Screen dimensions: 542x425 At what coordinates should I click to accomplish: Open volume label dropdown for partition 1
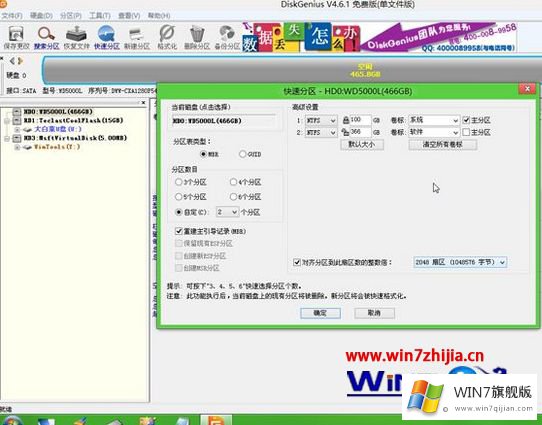point(434,120)
